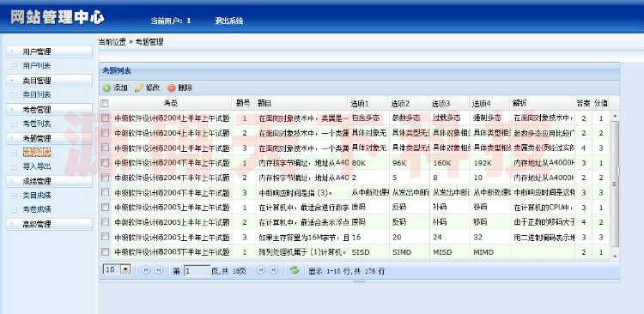The width and height of the screenshot is (644, 314).
Task: Click the 答案 column header
Action: pos(583,103)
